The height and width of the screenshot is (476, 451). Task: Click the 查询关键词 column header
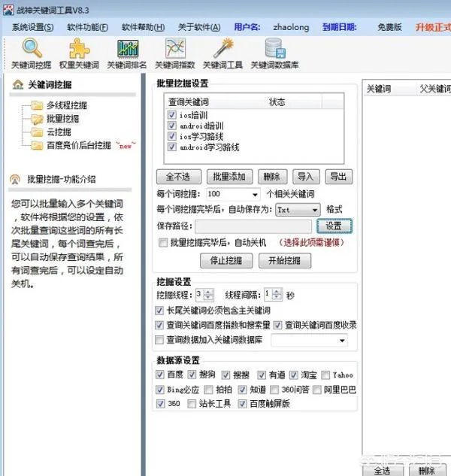tap(215, 102)
